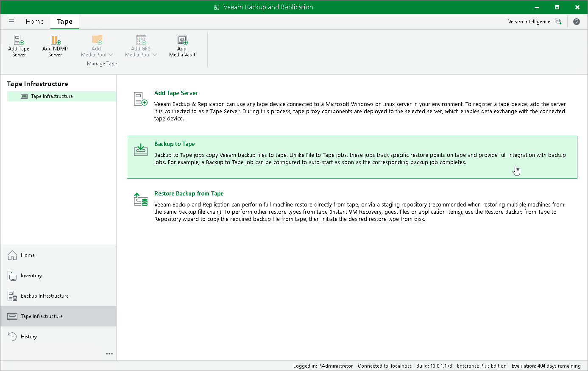Image resolution: width=588 pixels, height=371 pixels.
Task: Click the Enterprise Plus Edition status text
Action: [482, 366]
